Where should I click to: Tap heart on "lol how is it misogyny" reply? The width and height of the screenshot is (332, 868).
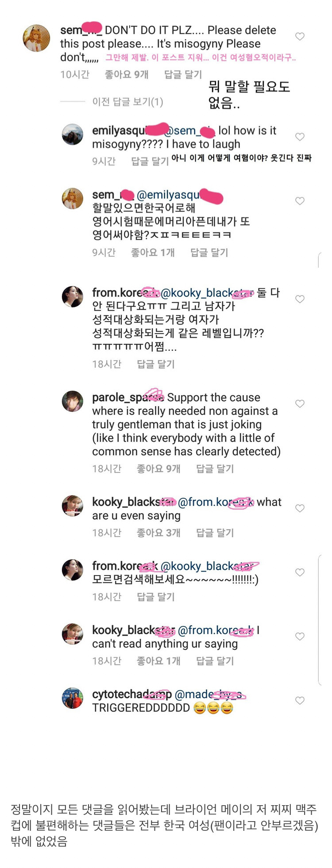click(x=300, y=137)
